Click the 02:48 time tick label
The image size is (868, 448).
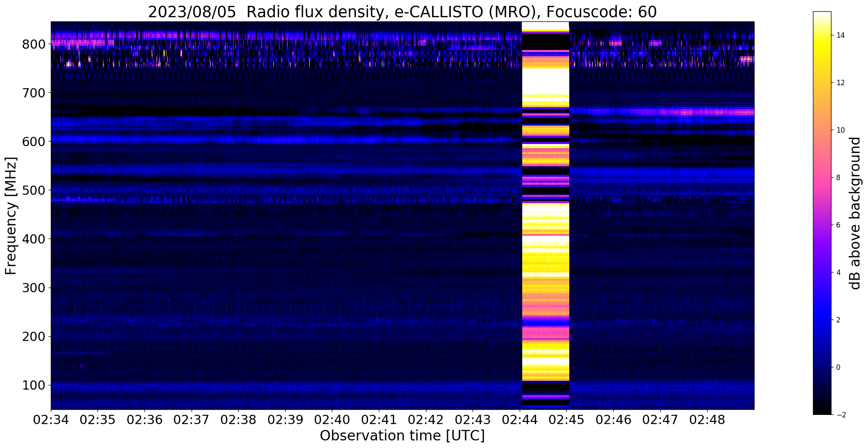[708, 420]
